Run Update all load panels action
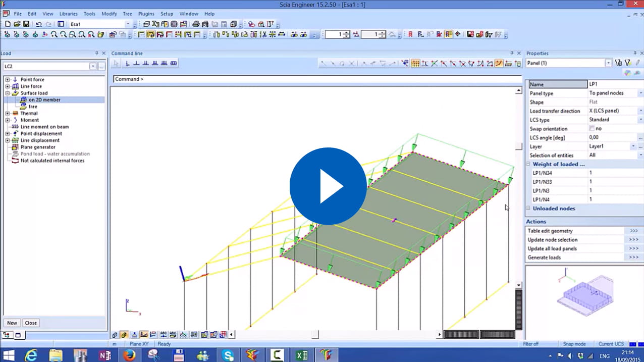The height and width of the screenshot is (362, 644). pos(584,248)
